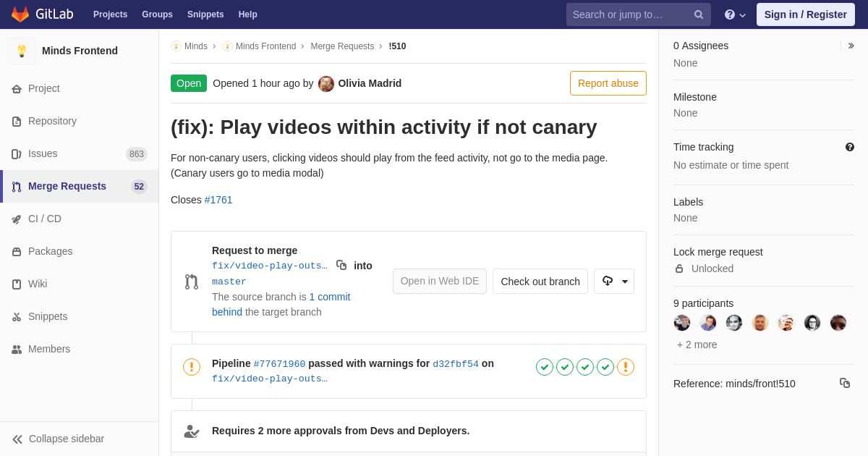Click the !510 breadcrumb
This screenshot has width=868, height=456.
(397, 46)
